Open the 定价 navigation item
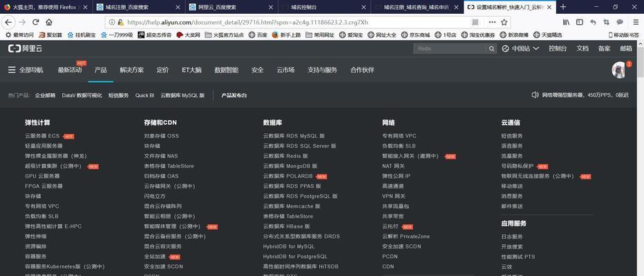644x276 pixels. coord(162,70)
